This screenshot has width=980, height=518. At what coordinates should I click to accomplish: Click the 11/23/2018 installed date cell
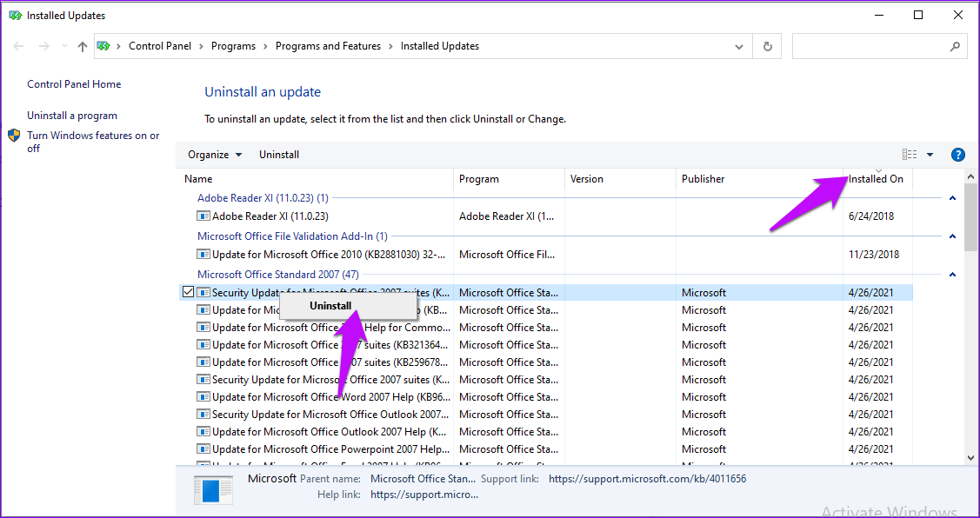pos(874,255)
